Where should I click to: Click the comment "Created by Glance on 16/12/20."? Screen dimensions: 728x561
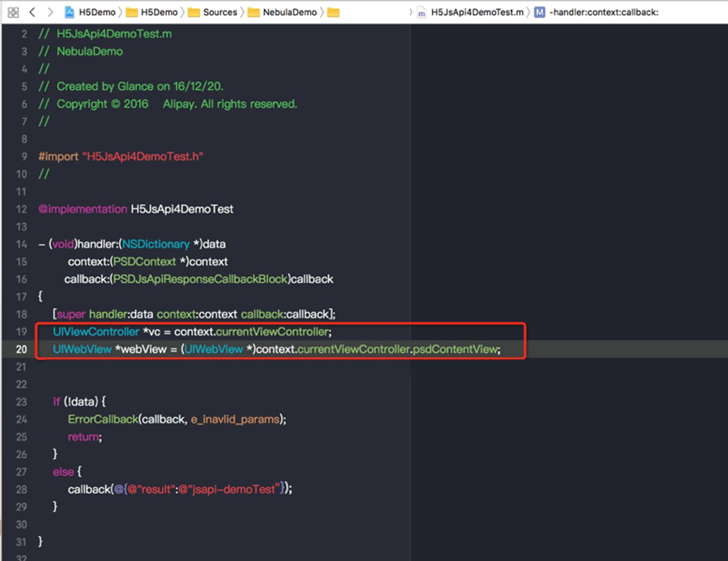(x=140, y=86)
